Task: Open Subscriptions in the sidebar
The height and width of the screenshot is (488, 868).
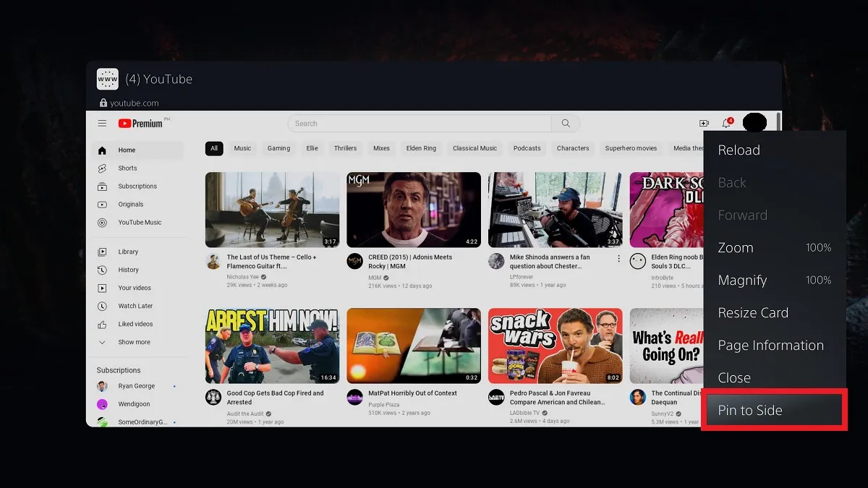Action: [x=137, y=187]
